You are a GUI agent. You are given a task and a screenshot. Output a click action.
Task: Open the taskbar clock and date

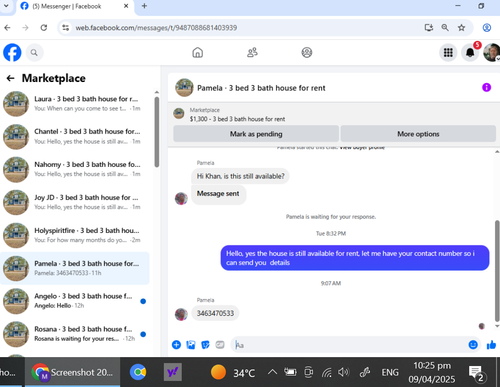431,372
